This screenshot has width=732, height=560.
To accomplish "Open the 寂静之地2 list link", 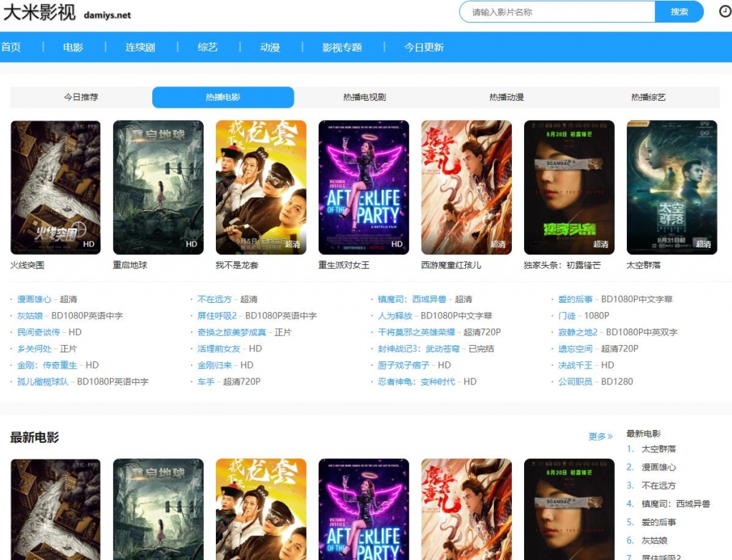I will tap(578, 332).
